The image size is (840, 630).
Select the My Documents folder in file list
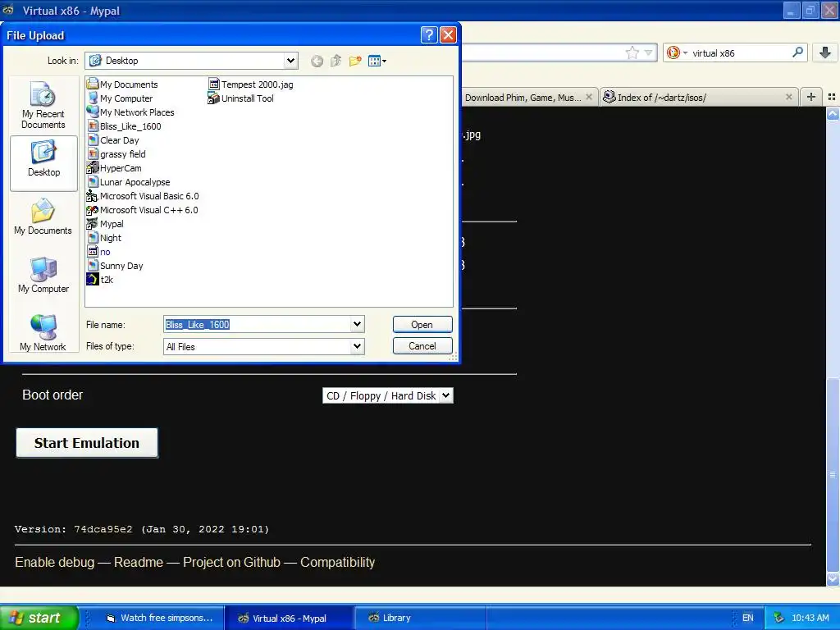[123, 84]
